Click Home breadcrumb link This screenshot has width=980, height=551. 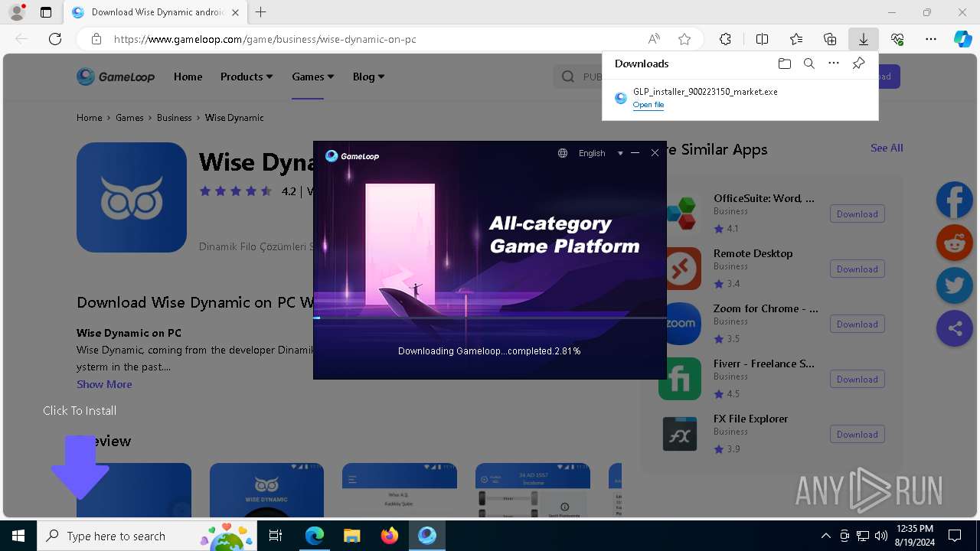click(90, 118)
